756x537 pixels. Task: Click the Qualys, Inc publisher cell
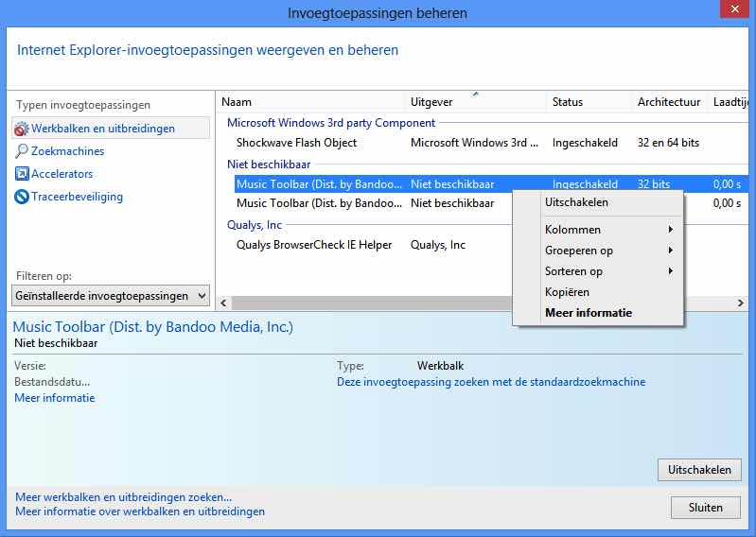pyautogui.click(x=438, y=245)
